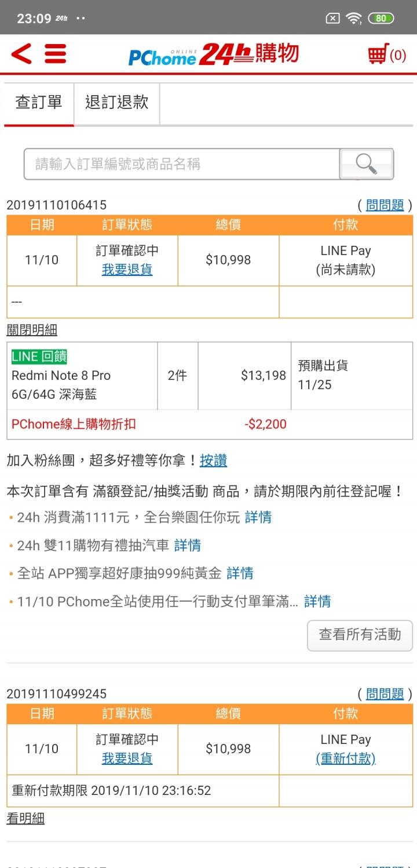The image size is (417, 868).
Task: Tap the PChome 24h購物 logo
Action: (213, 55)
